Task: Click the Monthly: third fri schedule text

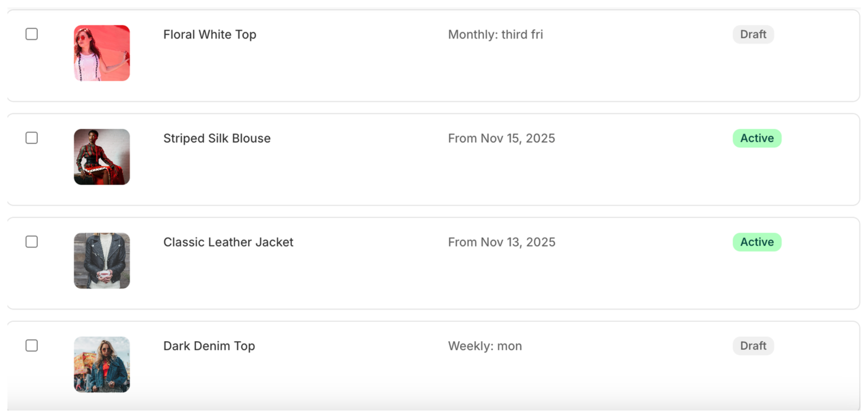Action: [496, 34]
